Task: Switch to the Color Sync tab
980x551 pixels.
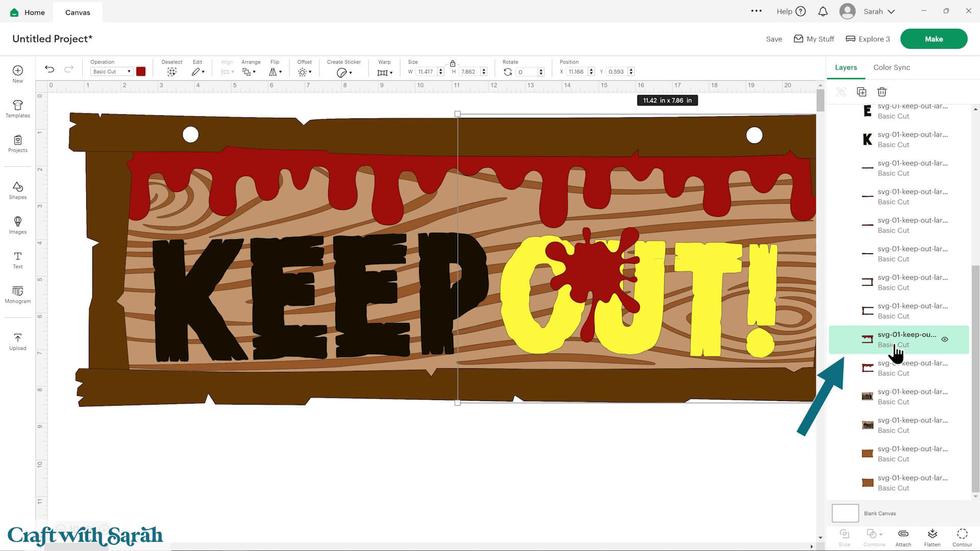Action: (891, 67)
